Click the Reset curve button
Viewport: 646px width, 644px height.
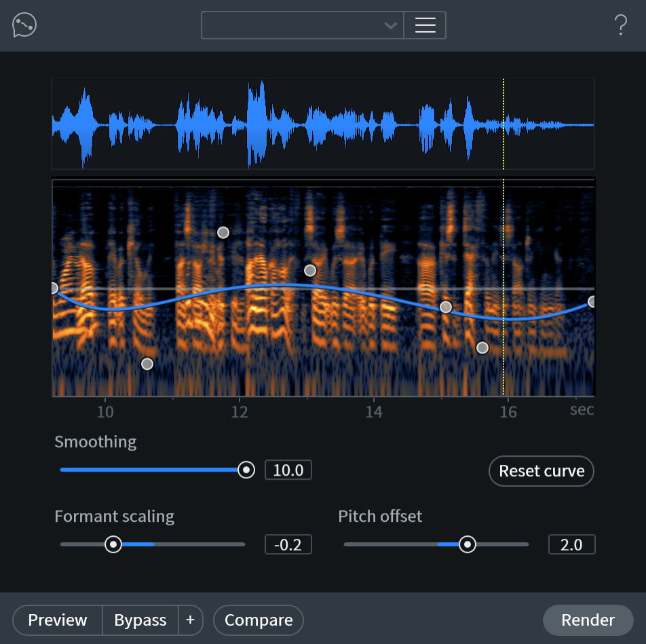(x=541, y=471)
